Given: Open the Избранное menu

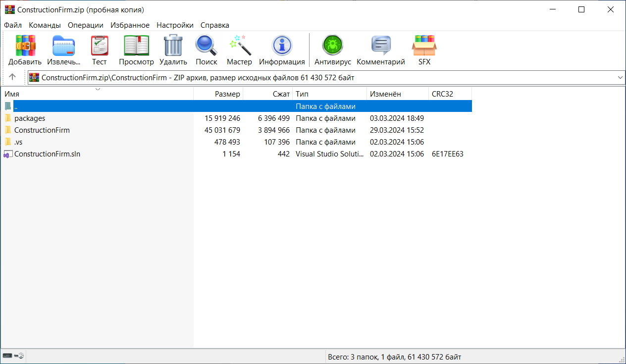Looking at the screenshot, I should coord(130,25).
